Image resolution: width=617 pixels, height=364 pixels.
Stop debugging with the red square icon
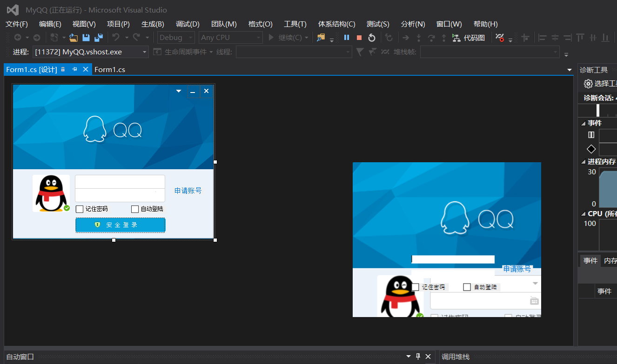(x=359, y=38)
